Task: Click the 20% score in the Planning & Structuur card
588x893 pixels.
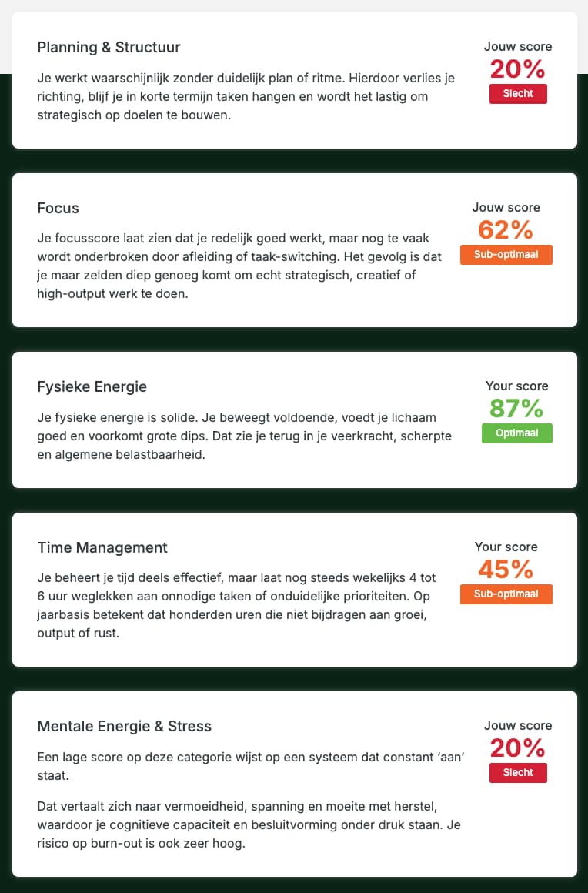Action: (518, 69)
